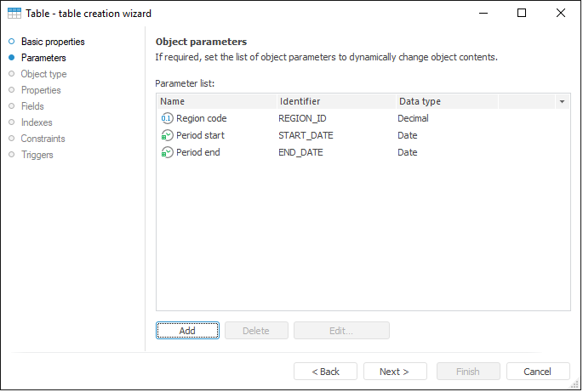Click the Period start date parameter icon
This screenshot has width=583, height=392.
[x=167, y=135]
